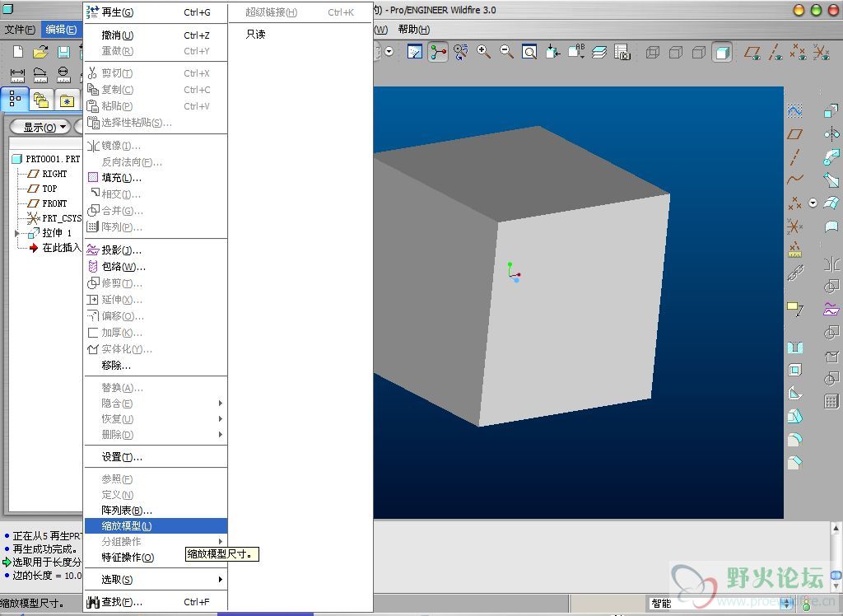Click the open folder icon
Image resolution: width=843 pixels, height=616 pixels.
pos(40,52)
